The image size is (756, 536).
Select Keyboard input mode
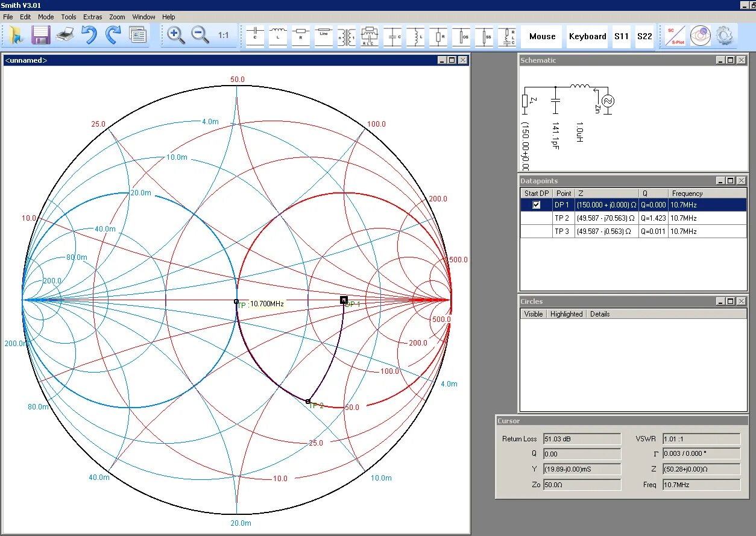coord(587,37)
